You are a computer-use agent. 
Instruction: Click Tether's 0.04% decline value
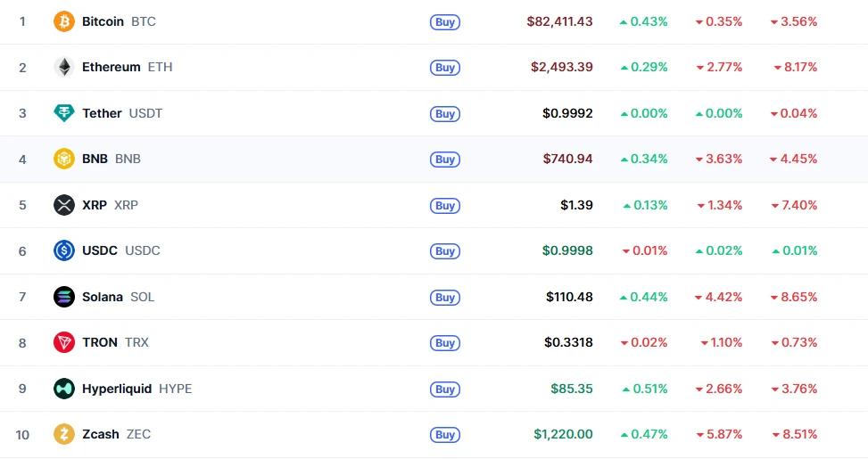pos(794,113)
